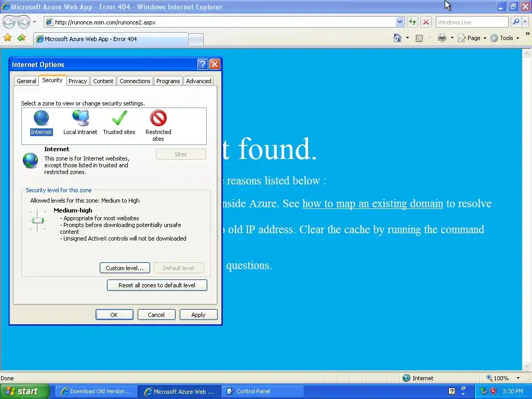
Task: Click the Add to Favorites icon
Action: coord(22,38)
